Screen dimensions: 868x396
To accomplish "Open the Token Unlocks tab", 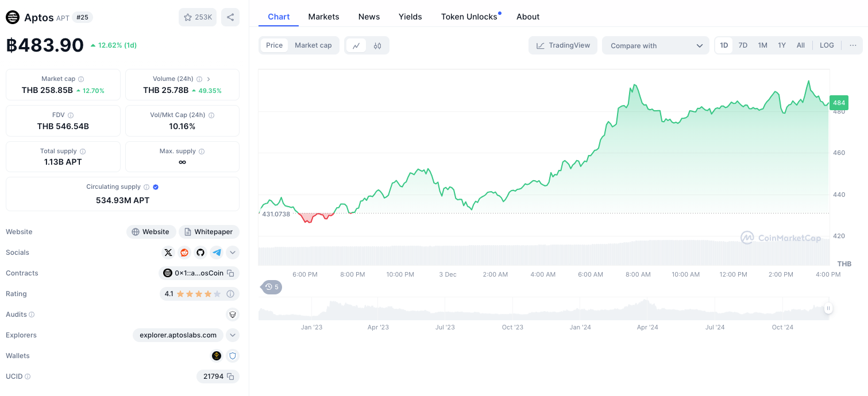I will point(470,17).
